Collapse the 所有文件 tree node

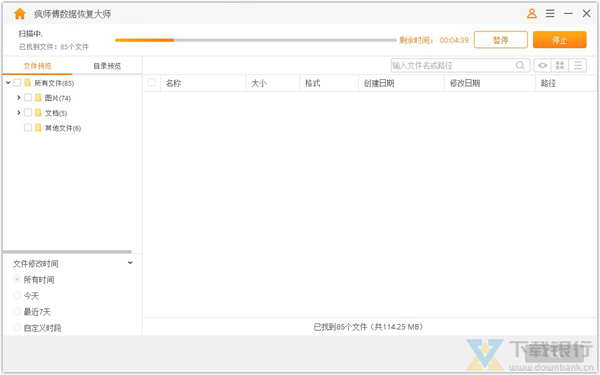8,83
